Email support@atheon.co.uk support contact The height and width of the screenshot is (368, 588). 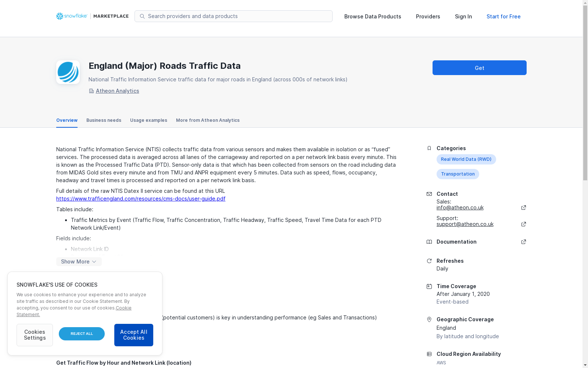click(x=465, y=224)
